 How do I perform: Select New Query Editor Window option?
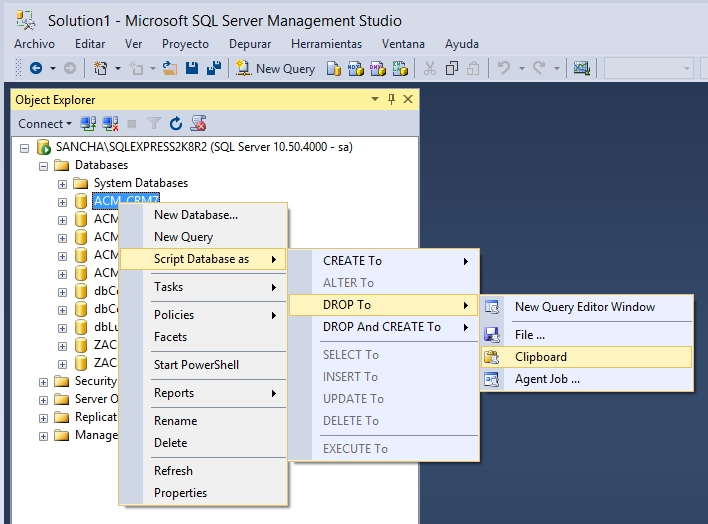coord(587,307)
